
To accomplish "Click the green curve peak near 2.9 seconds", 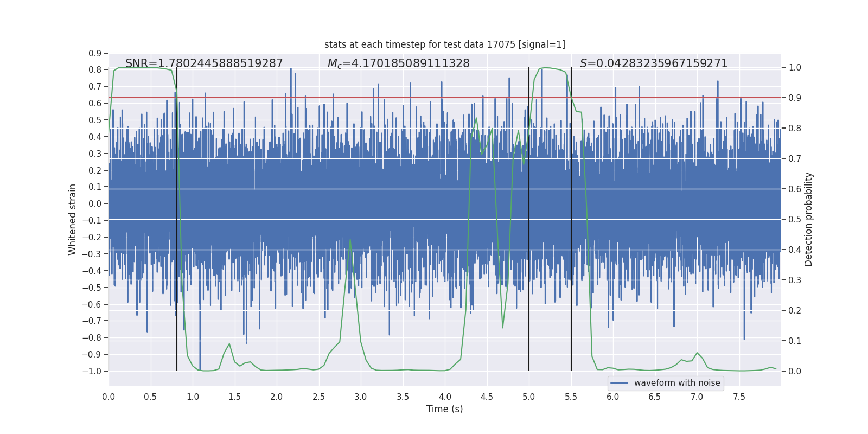I will (x=350, y=239).
